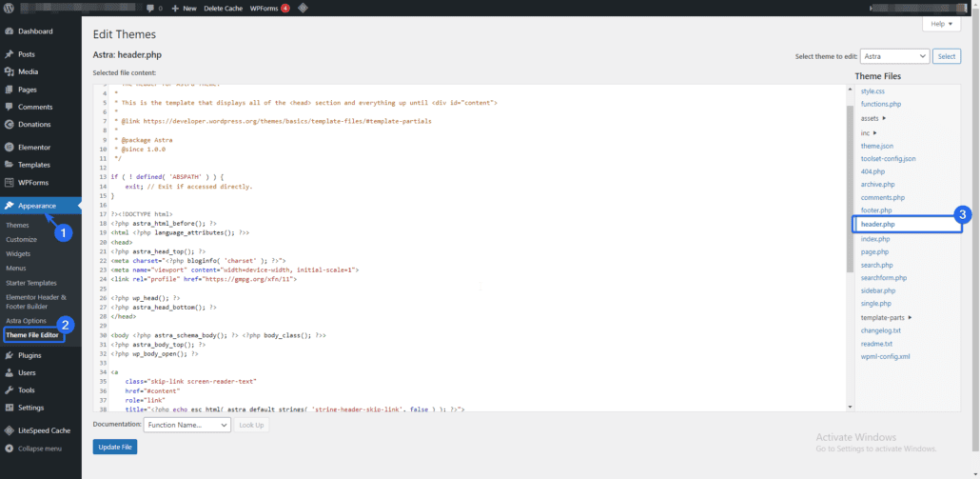Click the Media icon in sidebar
The width and height of the screenshot is (980, 479).
click(x=10, y=72)
